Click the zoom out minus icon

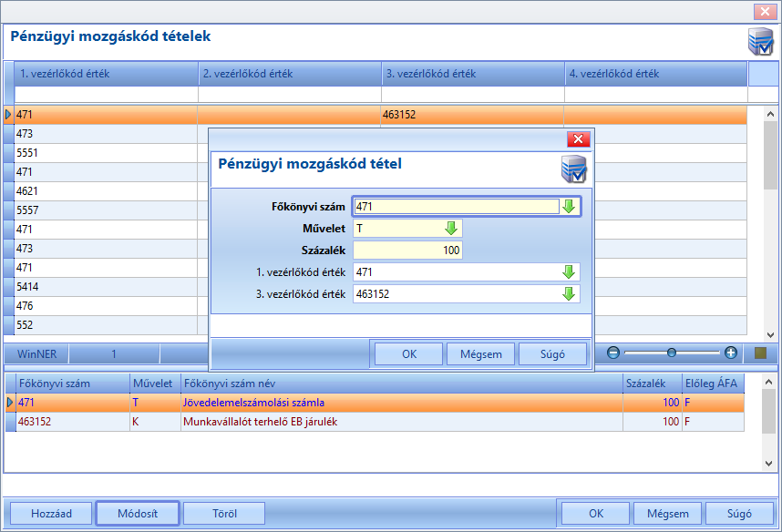point(613,353)
